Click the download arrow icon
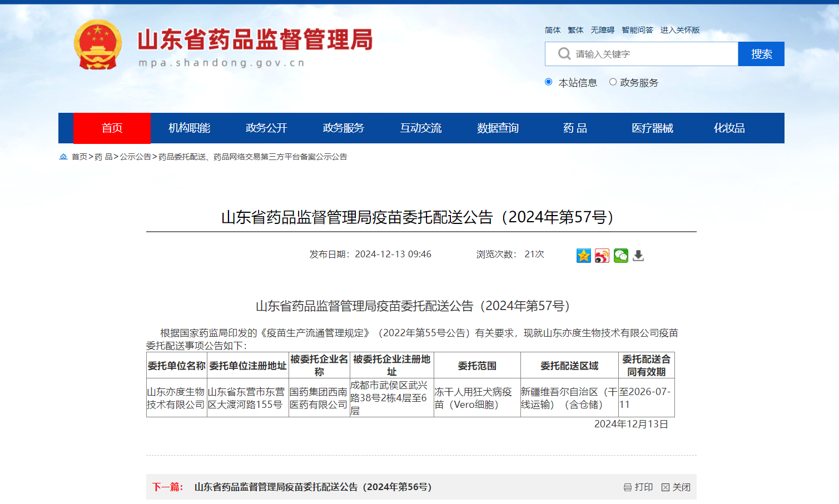The height and width of the screenshot is (504, 839). click(x=638, y=256)
